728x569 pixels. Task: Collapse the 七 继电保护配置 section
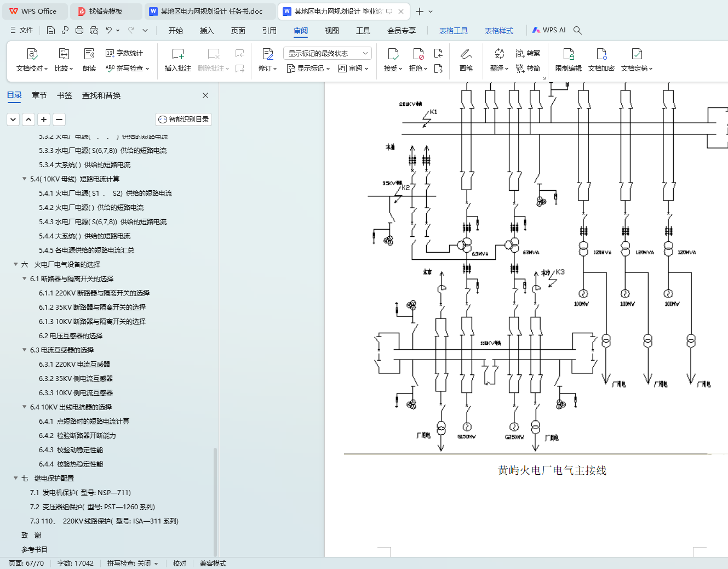[x=15, y=478]
